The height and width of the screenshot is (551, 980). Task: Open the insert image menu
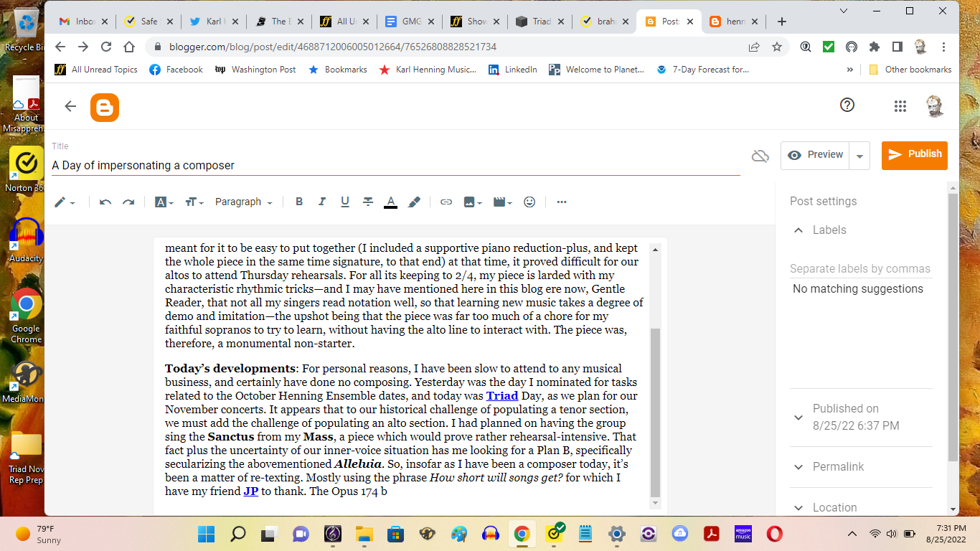472,202
